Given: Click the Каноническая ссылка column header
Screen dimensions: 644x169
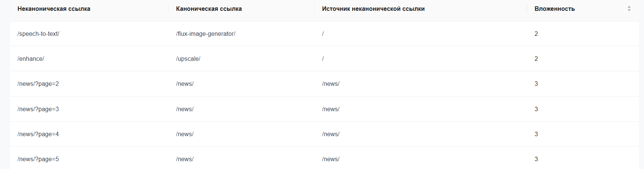Looking at the screenshot, I should pyautogui.click(x=209, y=9).
